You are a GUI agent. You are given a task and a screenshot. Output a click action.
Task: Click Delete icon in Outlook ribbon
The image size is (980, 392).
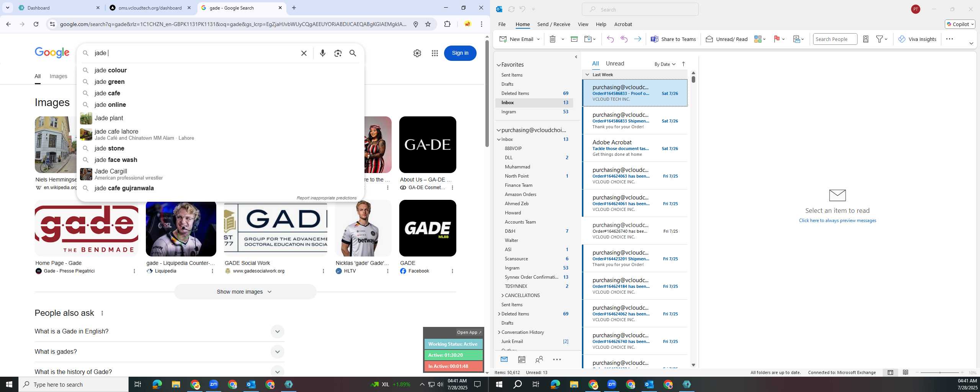(552, 39)
